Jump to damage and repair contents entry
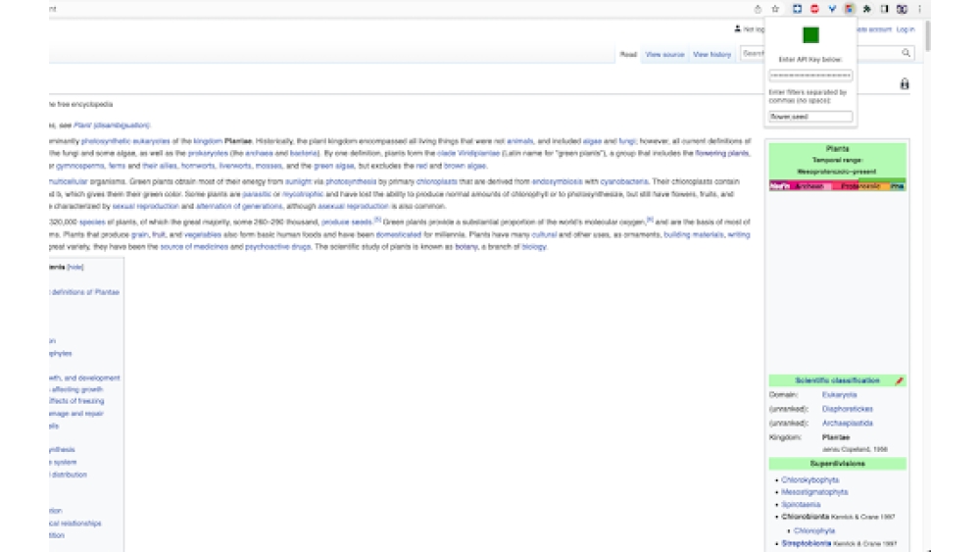The image size is (980, 552). 76,413
